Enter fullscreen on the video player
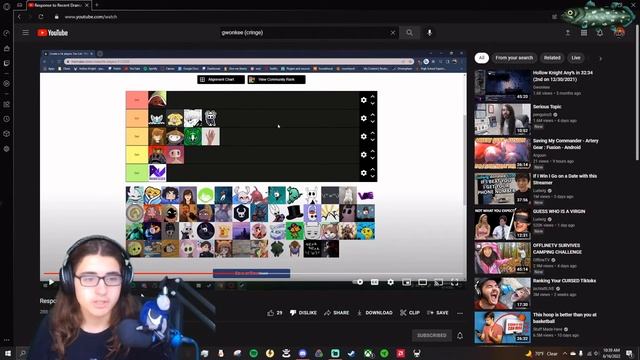Image resolution: width=640 pixels, height=360 pixels. [x=454, y=282]
